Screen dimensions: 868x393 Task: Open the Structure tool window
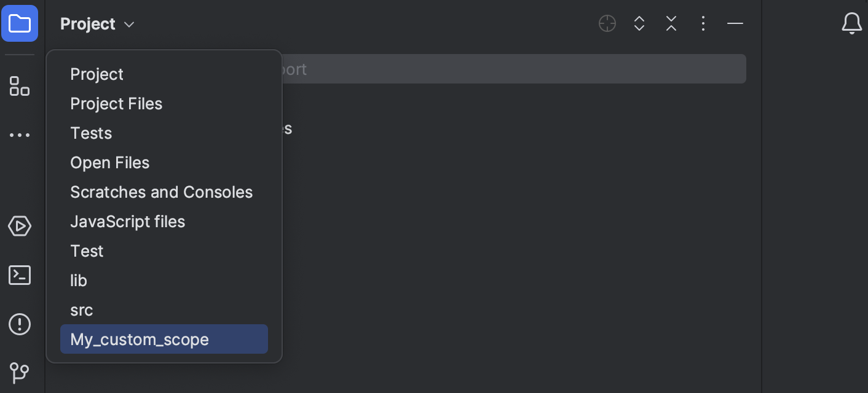tap(20, 87)
